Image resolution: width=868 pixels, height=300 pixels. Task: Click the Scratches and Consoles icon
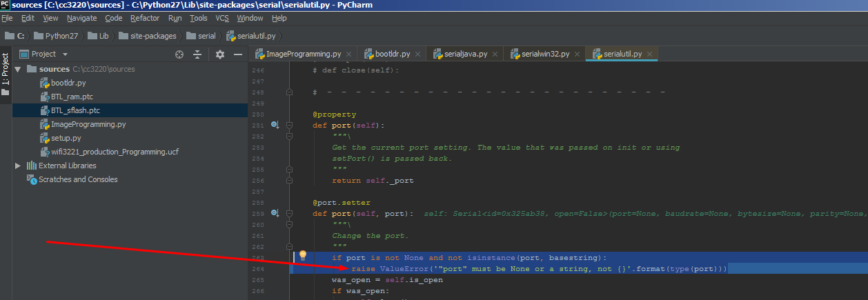(31, 179)
